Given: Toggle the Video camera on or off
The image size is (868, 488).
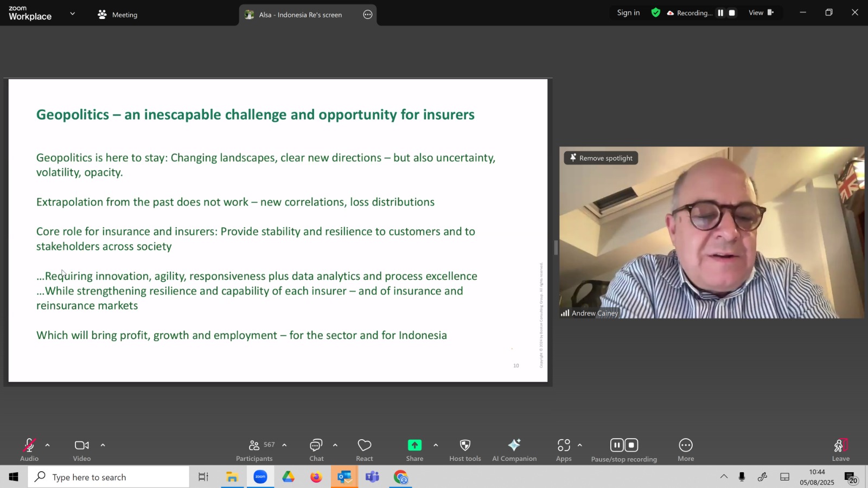Looking at the screenshot, I should point(82,445).
